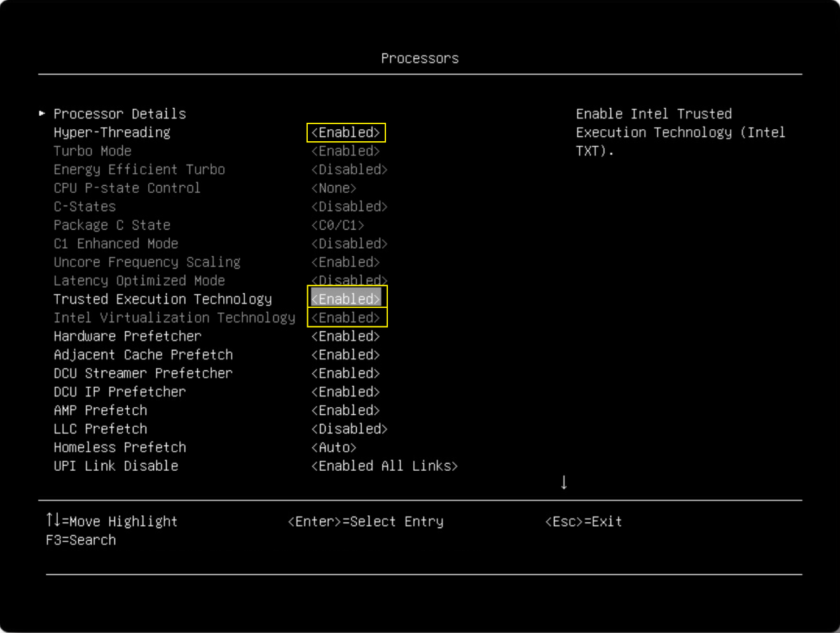Click the Enter=Select Entry hint
The image size is (840, 633).
[x=366, y=522]
